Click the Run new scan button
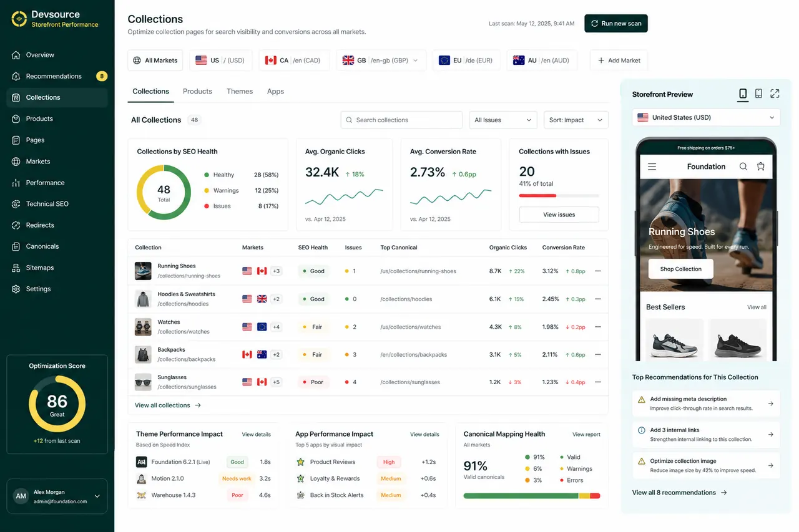The width and height of the screenshot is (799, 532). tap(616, 23)
